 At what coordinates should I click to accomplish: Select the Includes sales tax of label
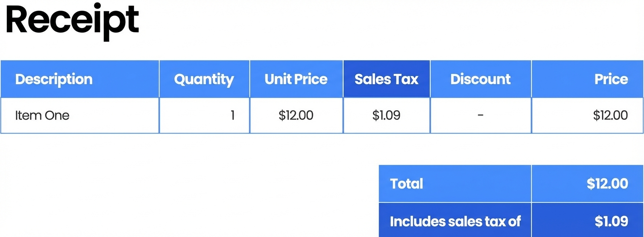coord(455,221)
